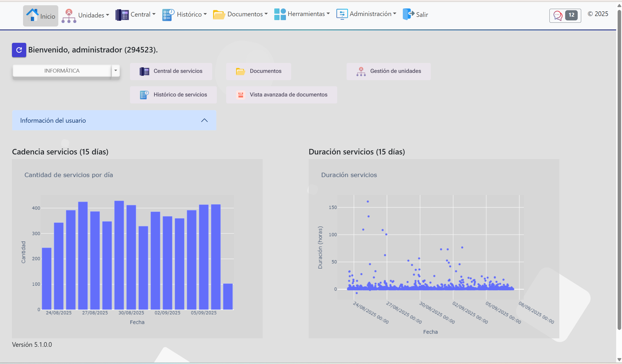Go to Histórico de servicios shortcut
622x364 pixels.
[180, 95]
